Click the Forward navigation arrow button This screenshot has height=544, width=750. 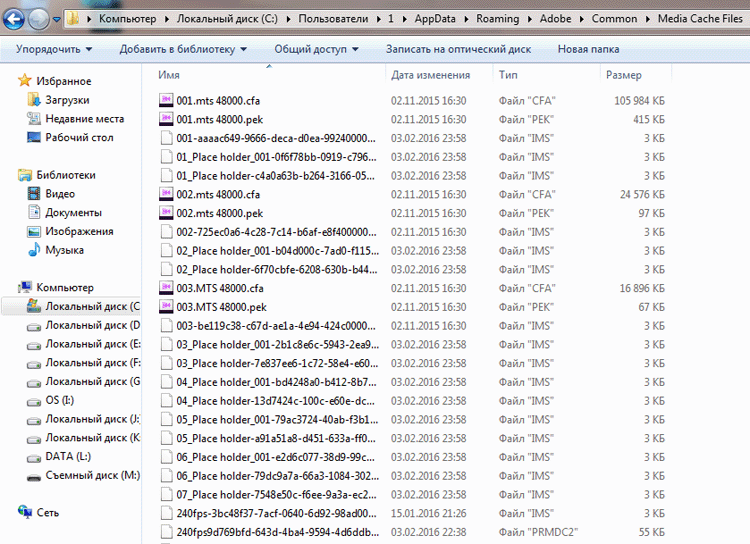38,19
